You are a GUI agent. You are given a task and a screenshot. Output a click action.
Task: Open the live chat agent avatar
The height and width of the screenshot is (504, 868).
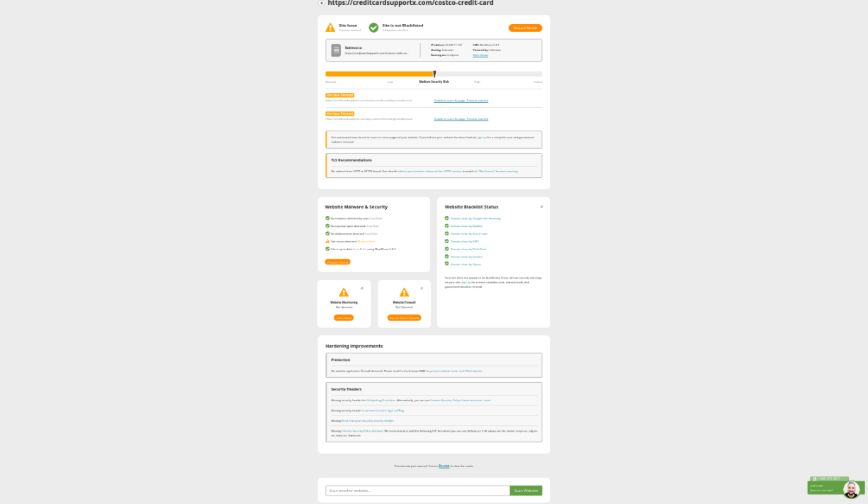click(851, 490)
